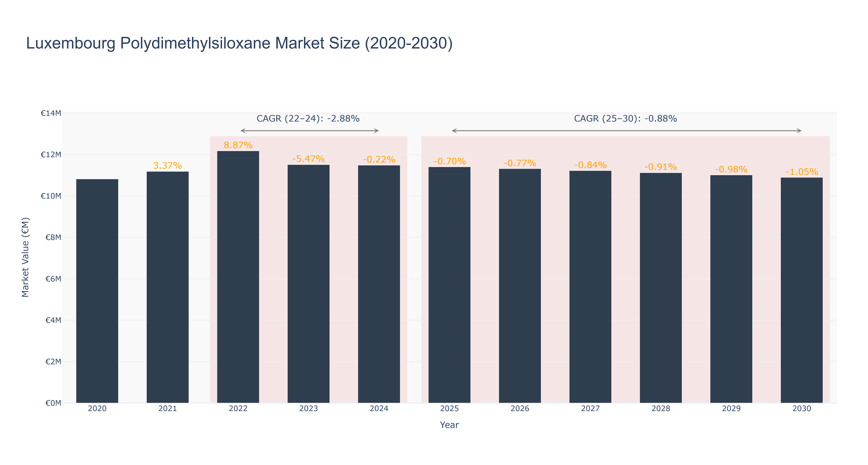Click the -0.84% growth label
The image size is (868, 465).
click(590, 165)
